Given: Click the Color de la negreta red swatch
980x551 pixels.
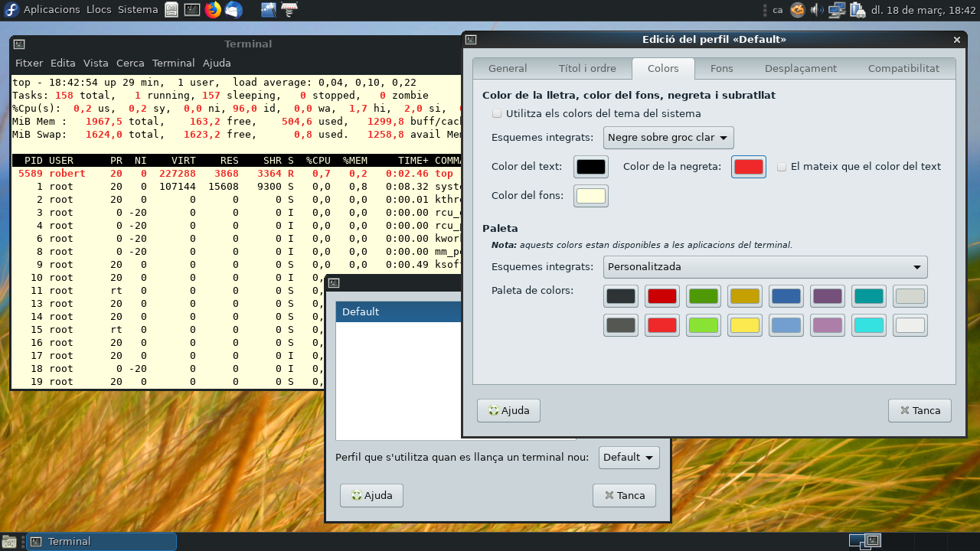Looking at the screenshot, I should (748, 166).
